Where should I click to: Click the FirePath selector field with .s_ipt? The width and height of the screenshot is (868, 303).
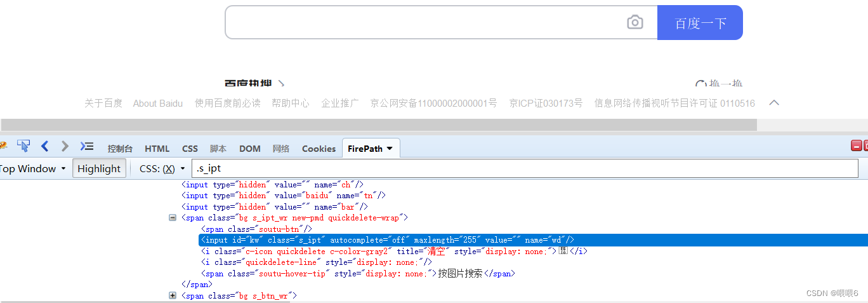(525, 168)
